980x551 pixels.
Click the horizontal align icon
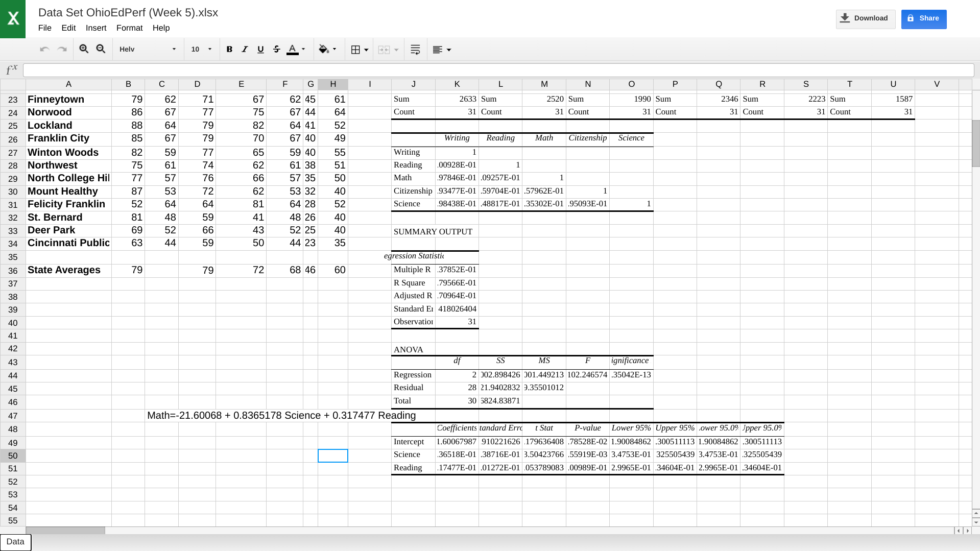(438, 50)
